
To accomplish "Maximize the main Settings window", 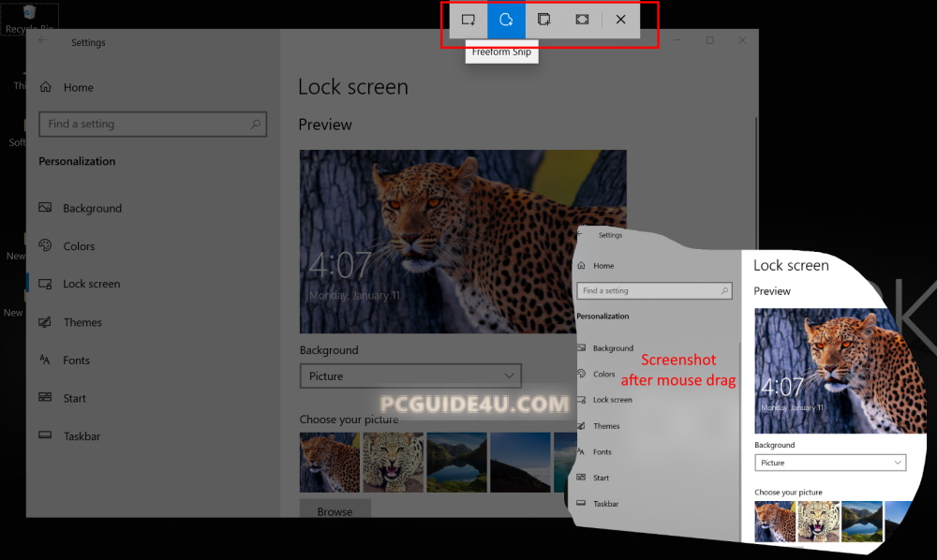I will coord(709,40).
